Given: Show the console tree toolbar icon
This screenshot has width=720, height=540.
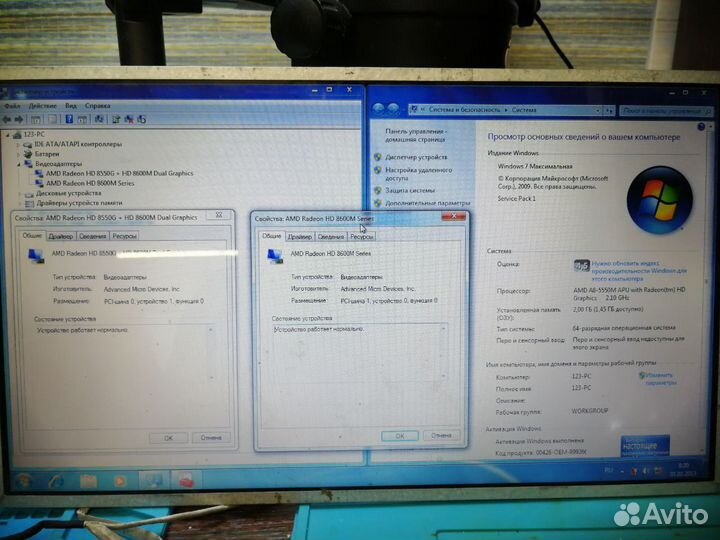Looking at the screenshot, I should point(36,120).
